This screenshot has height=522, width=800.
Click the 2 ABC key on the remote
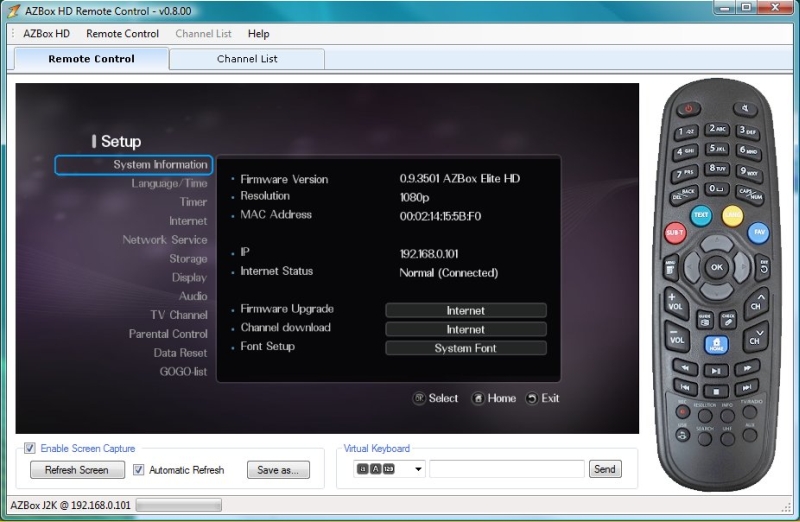[x=717, y=129]
